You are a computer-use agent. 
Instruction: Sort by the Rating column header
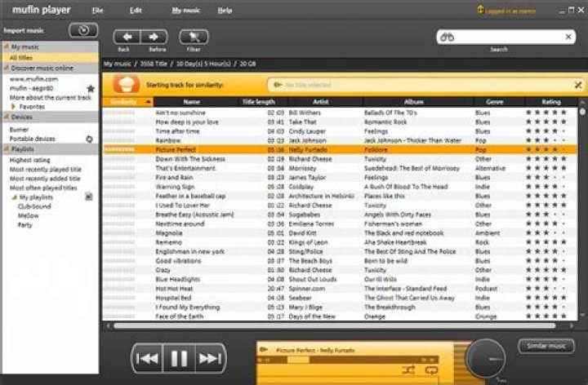coord(551,102)
